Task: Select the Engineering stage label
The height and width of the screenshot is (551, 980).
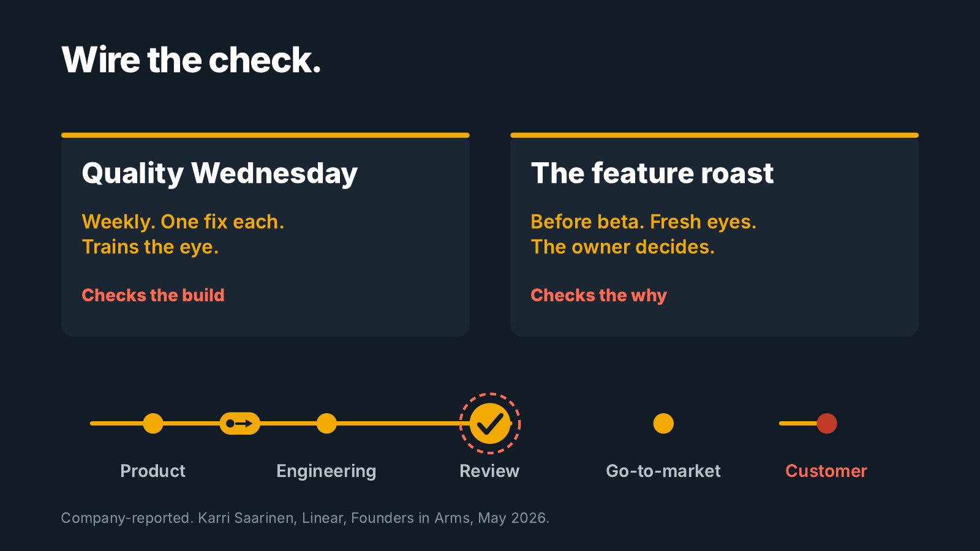Action: (x=326, y=471)
